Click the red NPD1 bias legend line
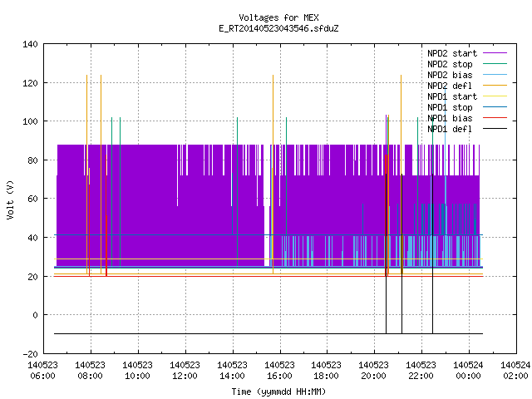The height and width of the screenshot is (399, 532). coord(495,118)
